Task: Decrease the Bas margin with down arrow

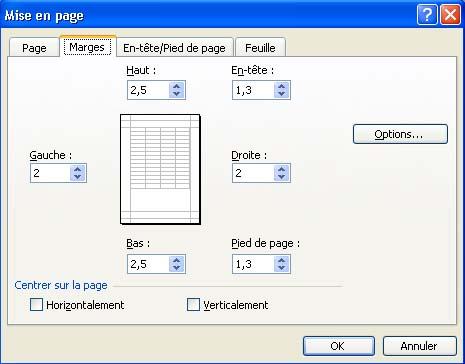Action: [177, 268]
